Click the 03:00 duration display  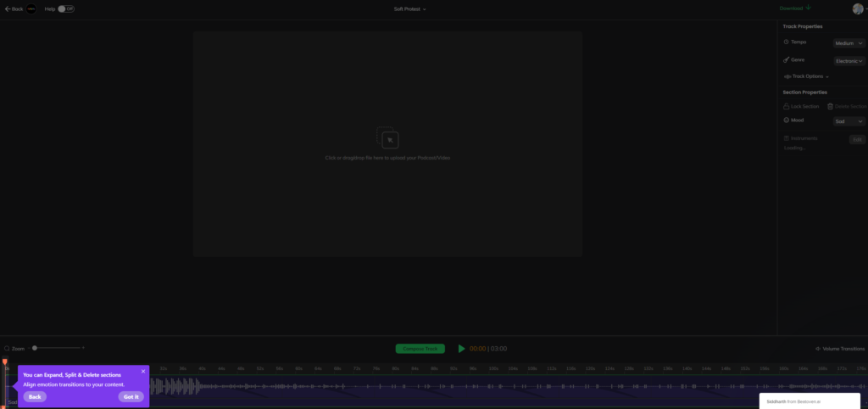click(x=498, y=349)
